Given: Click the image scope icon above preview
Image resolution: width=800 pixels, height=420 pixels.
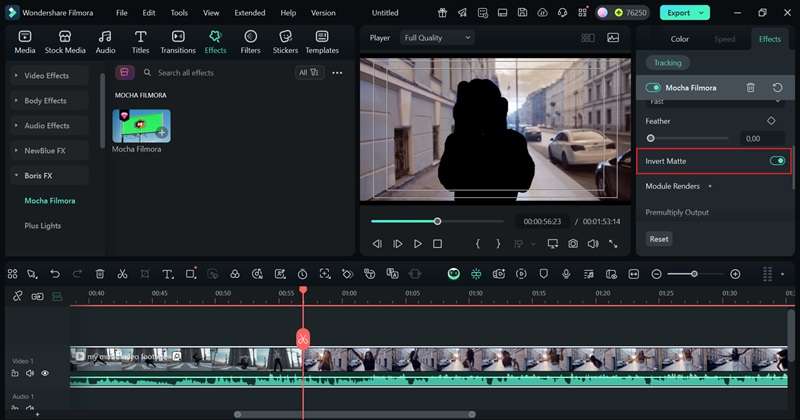Looking at the screenshot, I should coord(613,38).
